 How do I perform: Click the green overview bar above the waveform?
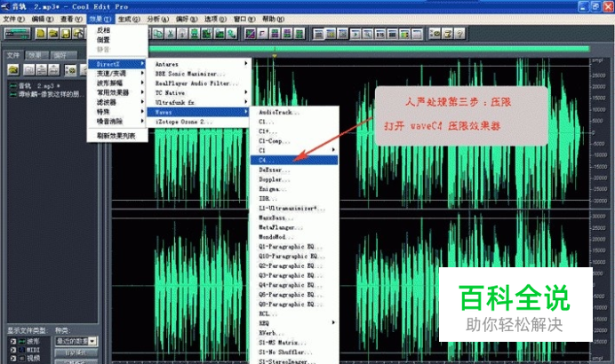coord(369,49)
